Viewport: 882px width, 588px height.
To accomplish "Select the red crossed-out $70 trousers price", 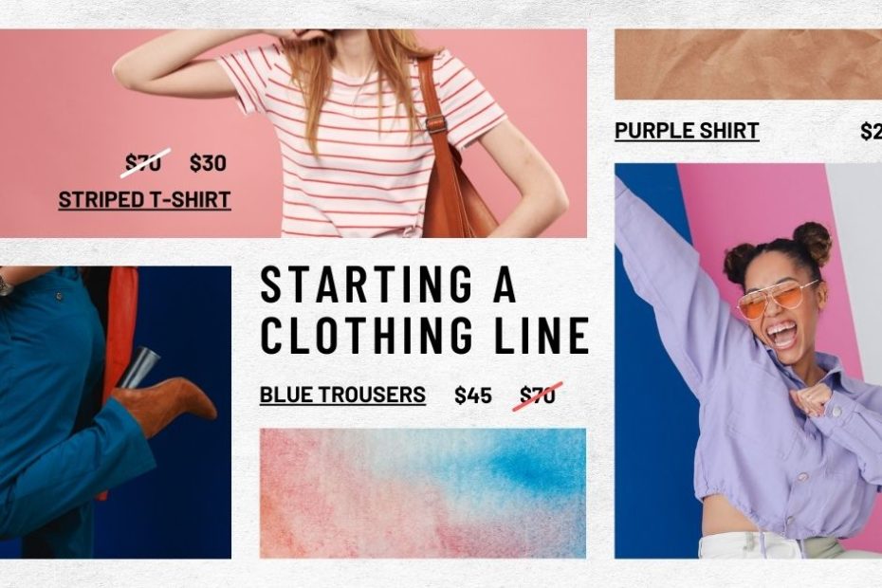I will [x=538, y=395].
